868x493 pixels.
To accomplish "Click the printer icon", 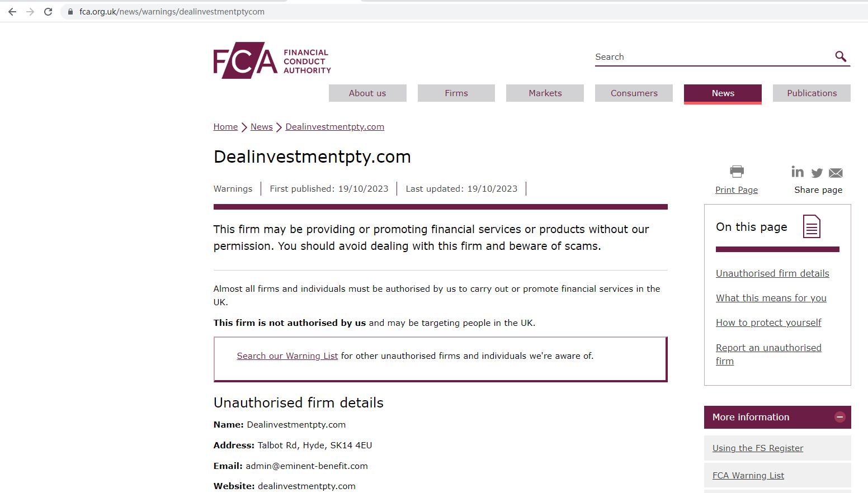I will 737,171.
